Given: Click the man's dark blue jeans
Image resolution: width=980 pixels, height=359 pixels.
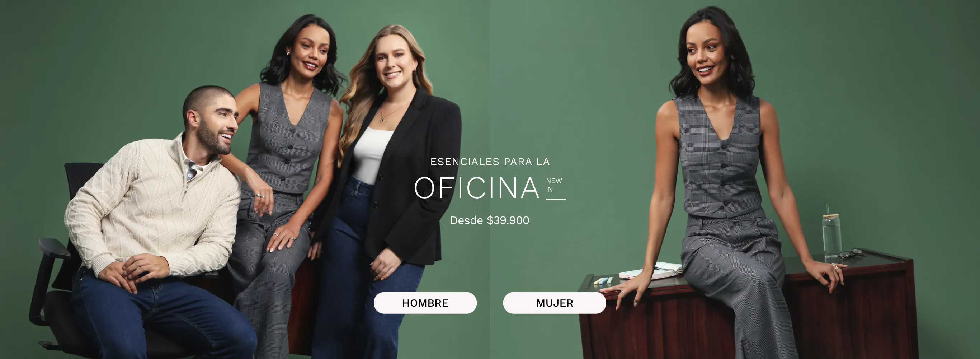Looking at the screenshot, I should 164,316.
